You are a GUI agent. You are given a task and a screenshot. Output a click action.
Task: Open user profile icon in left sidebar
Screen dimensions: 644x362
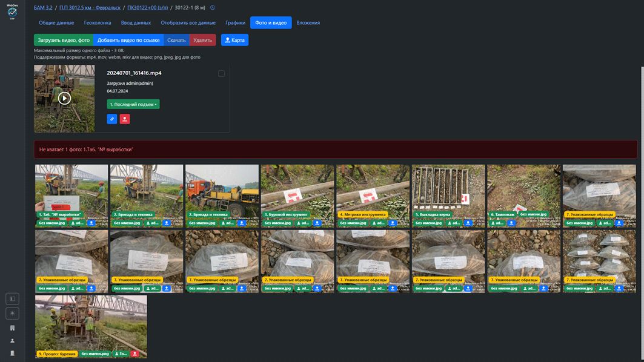[x=12, y=341]
